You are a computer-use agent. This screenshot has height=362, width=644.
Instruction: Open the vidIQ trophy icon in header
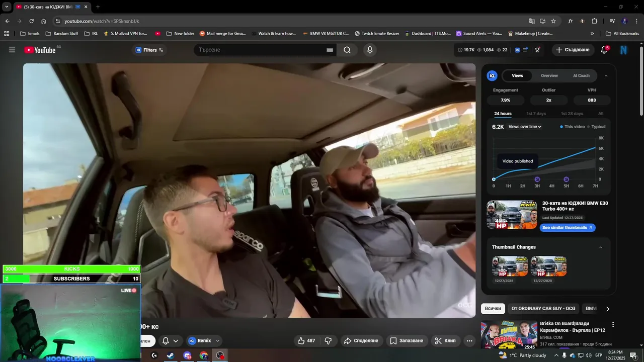coord(537,50)
